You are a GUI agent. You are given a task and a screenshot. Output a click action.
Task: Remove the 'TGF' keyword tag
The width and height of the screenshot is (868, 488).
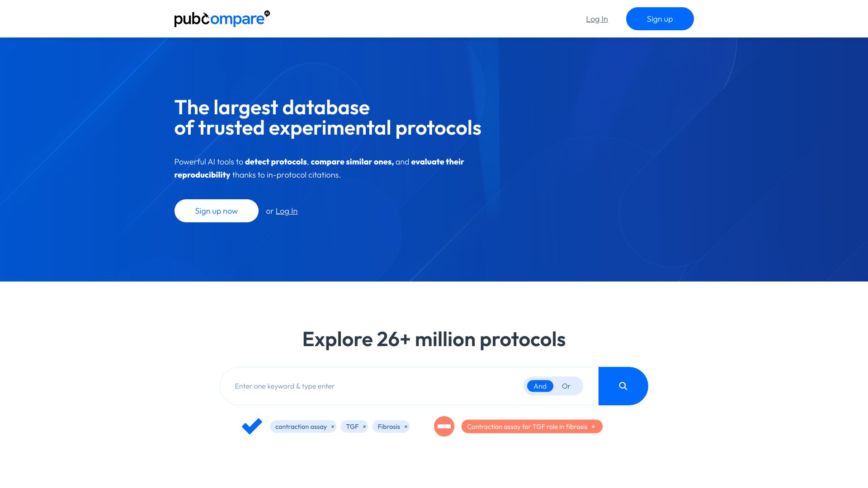tap(363, 426)
